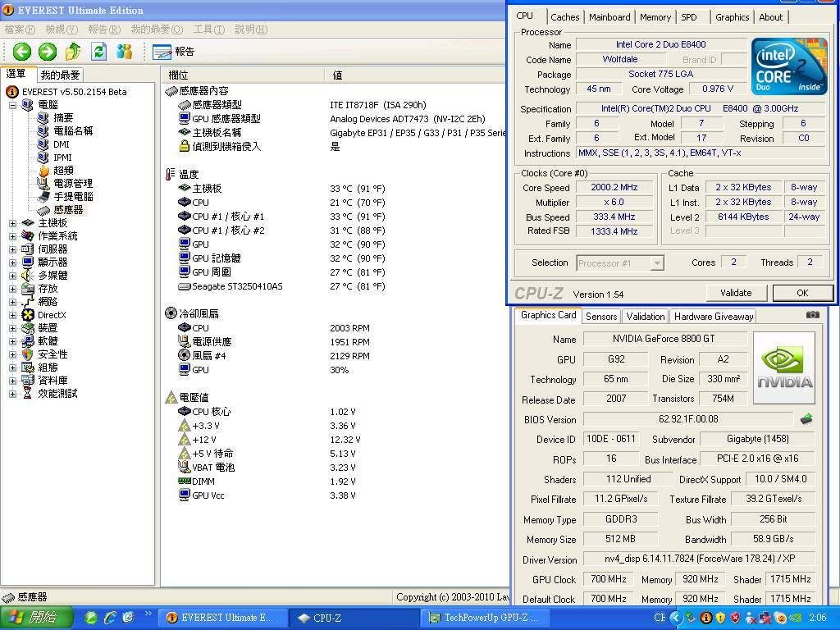Viewport: 840px width, 630px height.
Task: Switch to the Graphics tab in CPU-Z
Action: 733,17
